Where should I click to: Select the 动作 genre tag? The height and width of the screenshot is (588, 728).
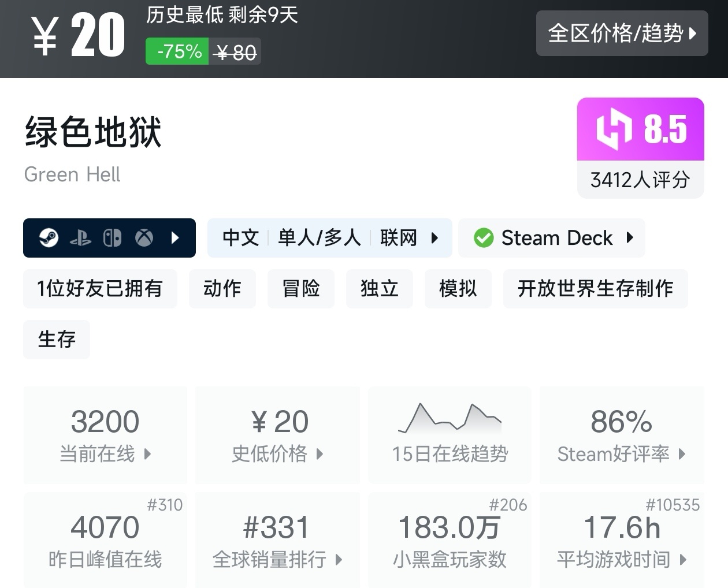pyautogui.click(x=222, y=288)
